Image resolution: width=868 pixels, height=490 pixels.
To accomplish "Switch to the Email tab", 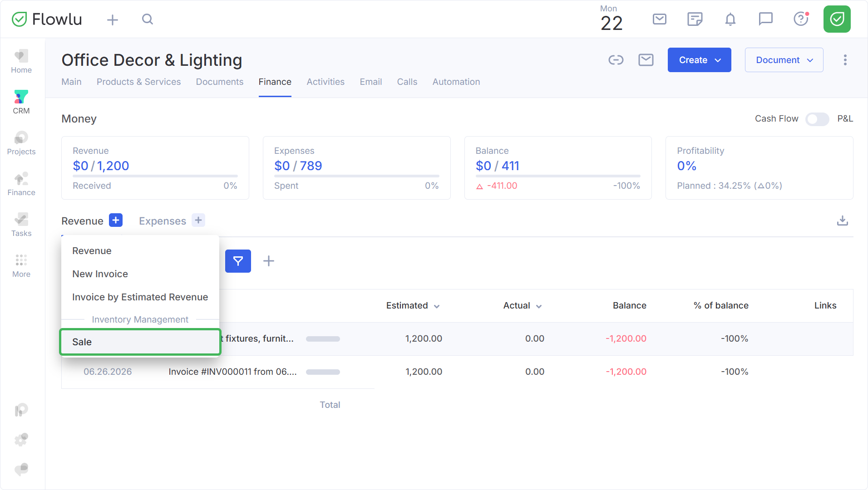I will (371, 82).
